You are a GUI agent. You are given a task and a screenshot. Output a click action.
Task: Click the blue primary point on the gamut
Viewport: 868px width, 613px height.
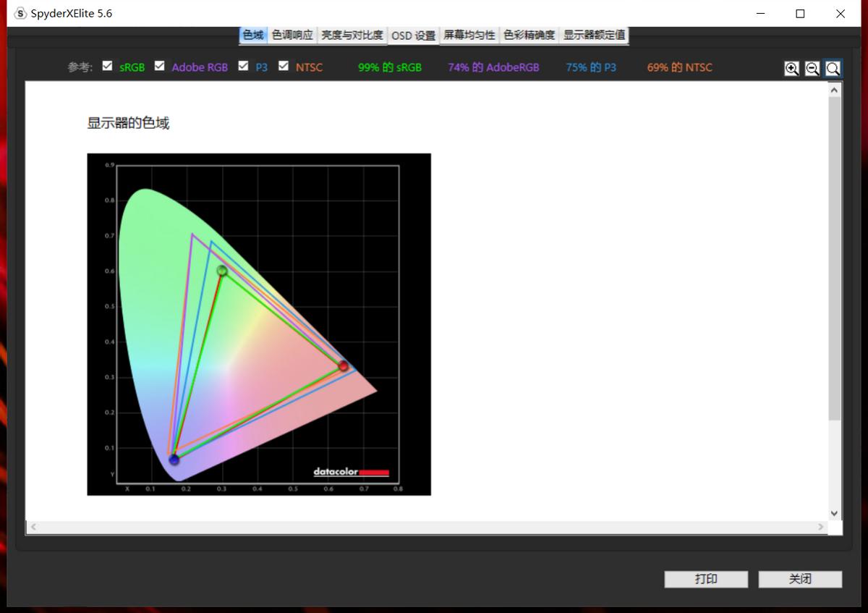(175, 459)
